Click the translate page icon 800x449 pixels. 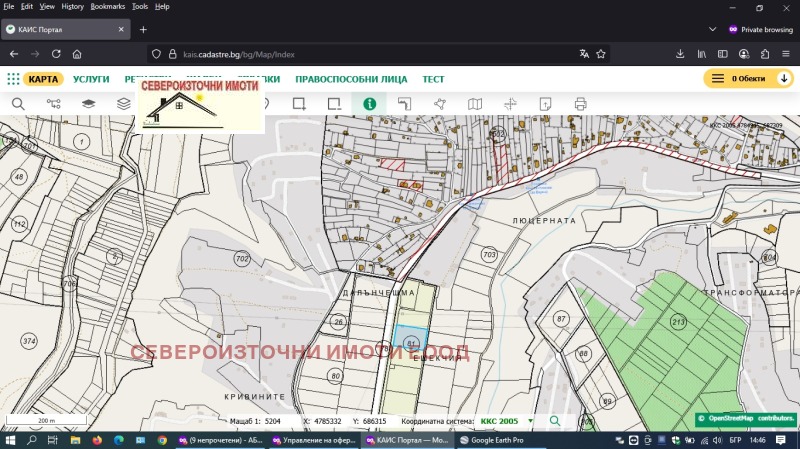pos(584,54)
